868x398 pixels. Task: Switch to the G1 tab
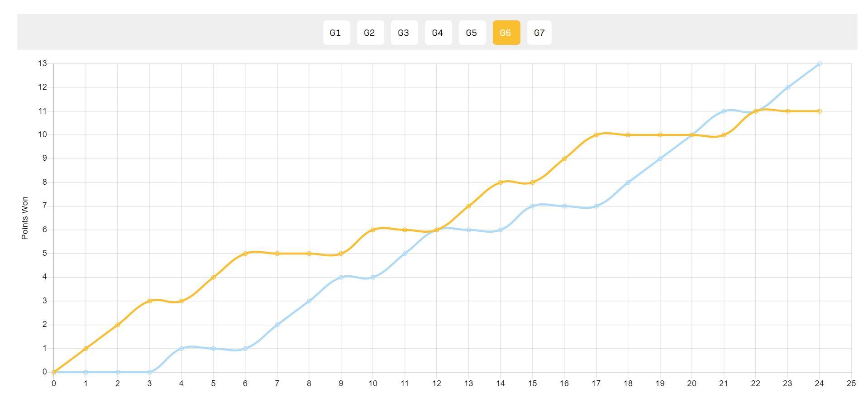tap(336, 33)
